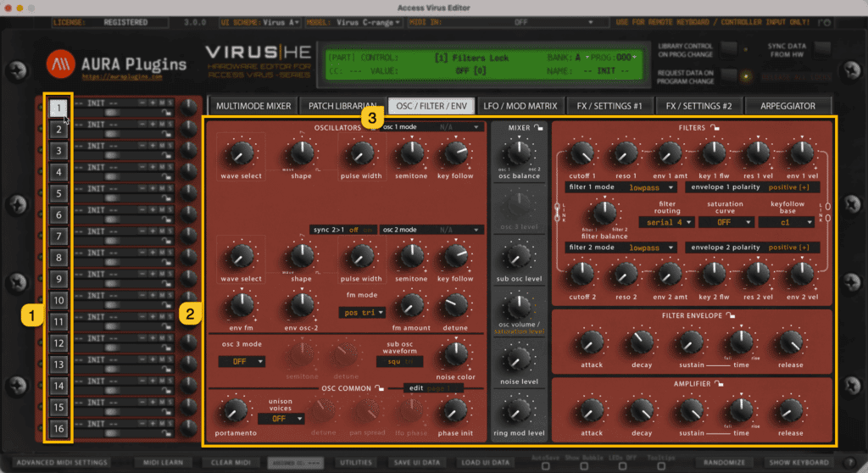The width and height of the screenshot is (868, 473).
Task: Enable the Tooltips checkbox
Action: click(x=661, y=466)
